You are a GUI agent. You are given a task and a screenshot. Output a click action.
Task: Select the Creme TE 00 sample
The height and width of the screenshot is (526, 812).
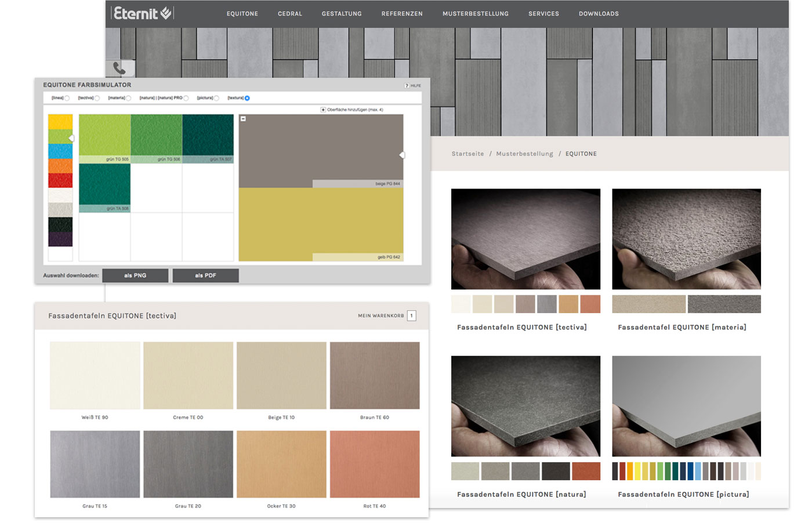tap(188, 375)
